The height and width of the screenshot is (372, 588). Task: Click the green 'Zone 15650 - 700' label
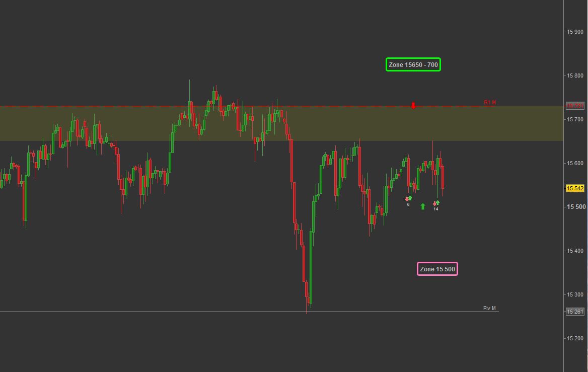(x=413, y=65)
